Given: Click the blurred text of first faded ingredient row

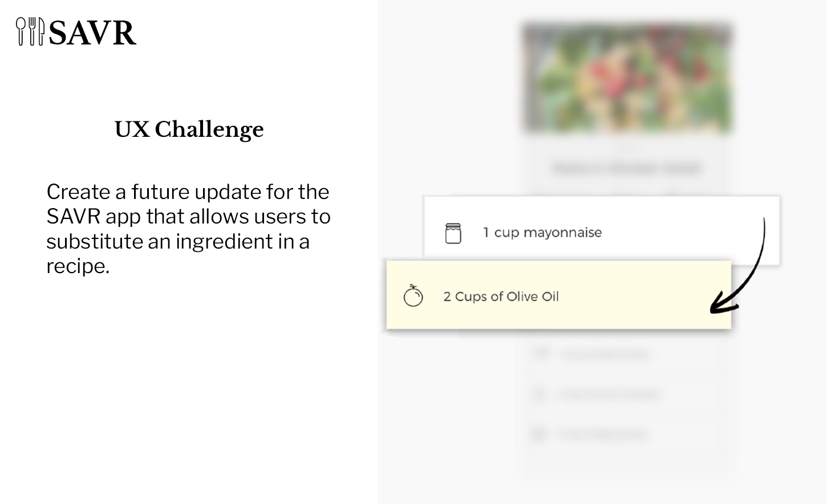Looking at the screenshot, I should (x=605, y=355).
